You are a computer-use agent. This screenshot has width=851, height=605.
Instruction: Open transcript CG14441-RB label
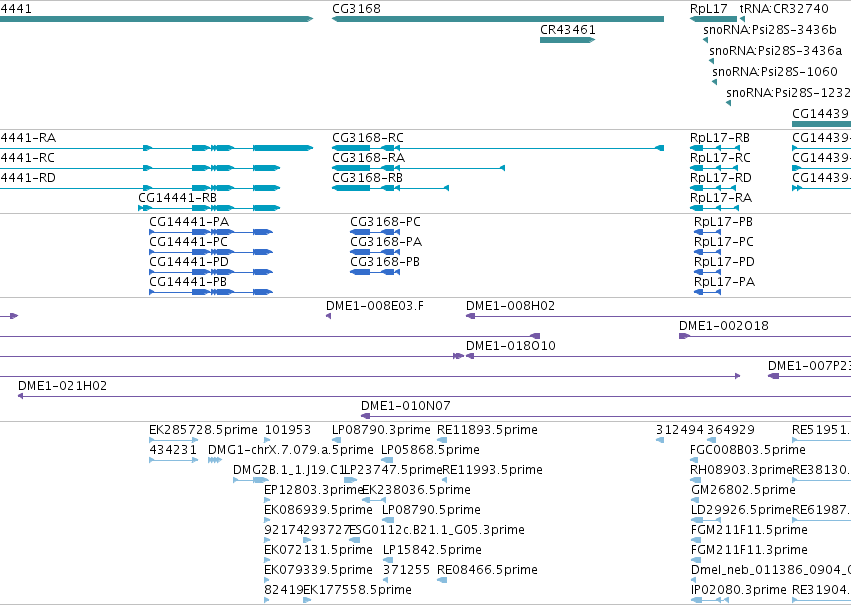[x=177, y=198]
